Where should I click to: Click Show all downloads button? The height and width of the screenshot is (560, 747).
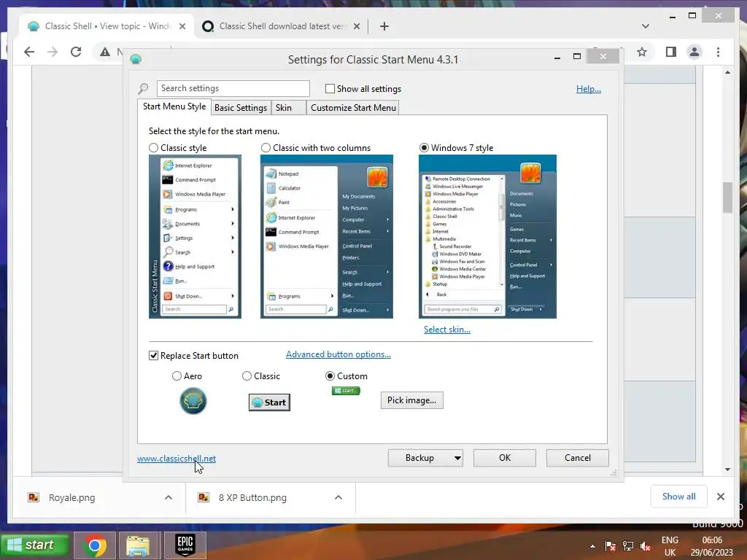678,497
